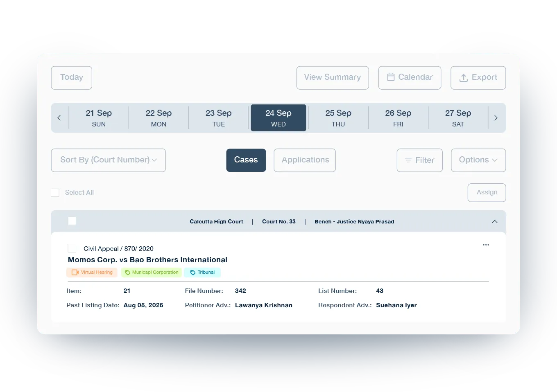557x392 pixels.
Task: Collapse the Court No. 33 section
Action: coord(494,221)
